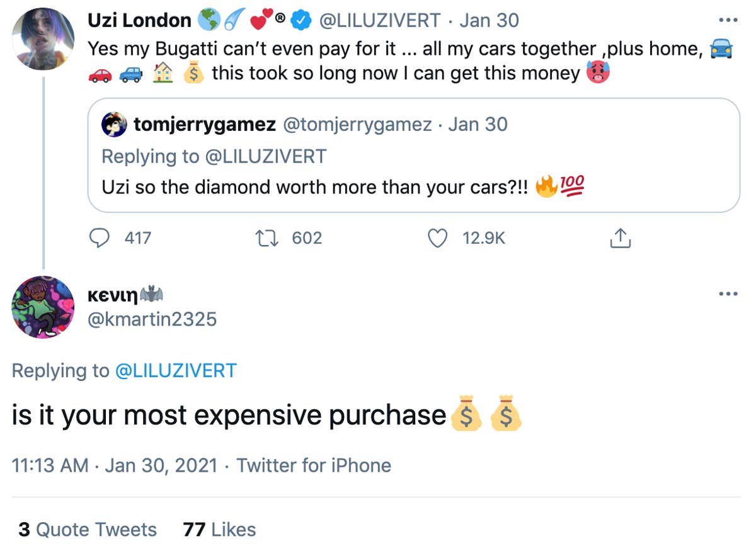756x558 pixels.
Task: Open the more options menu on kevin's tweet
Action: point(728,293)
